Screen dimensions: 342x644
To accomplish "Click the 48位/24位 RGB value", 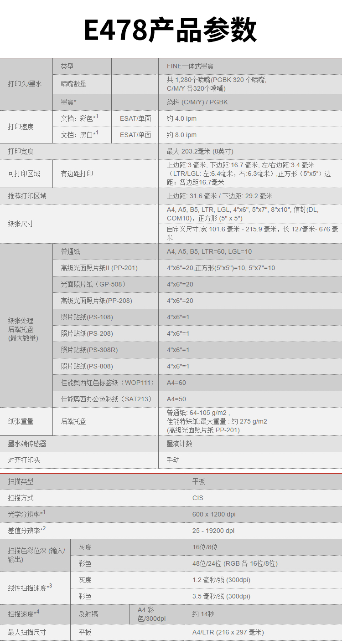I will tap(235, 563).
